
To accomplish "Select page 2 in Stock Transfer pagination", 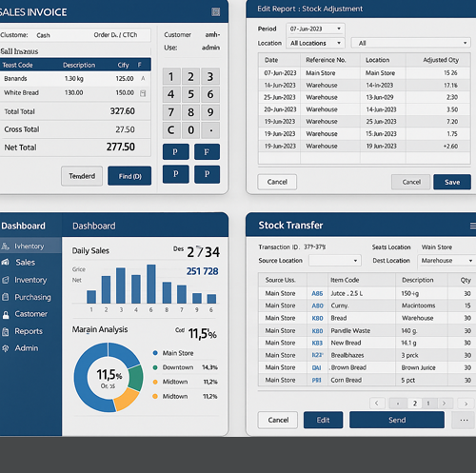I will [x=414, y=404].
